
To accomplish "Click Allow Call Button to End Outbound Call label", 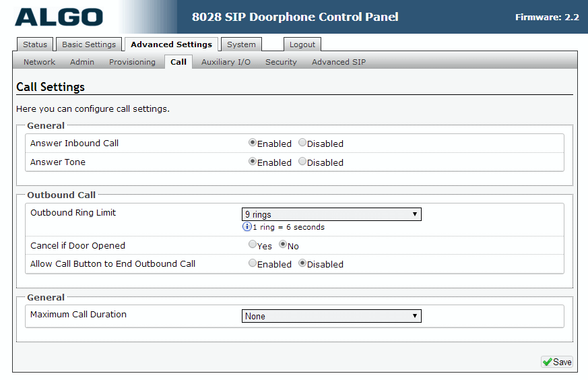I will point(112,263).
